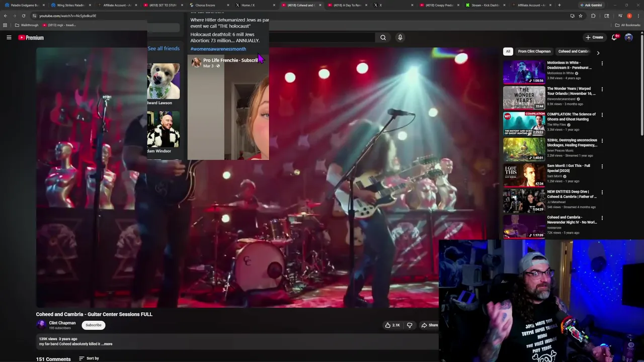
Task: Close the Chorus Encore tab
Action: [x=228, y=5]
